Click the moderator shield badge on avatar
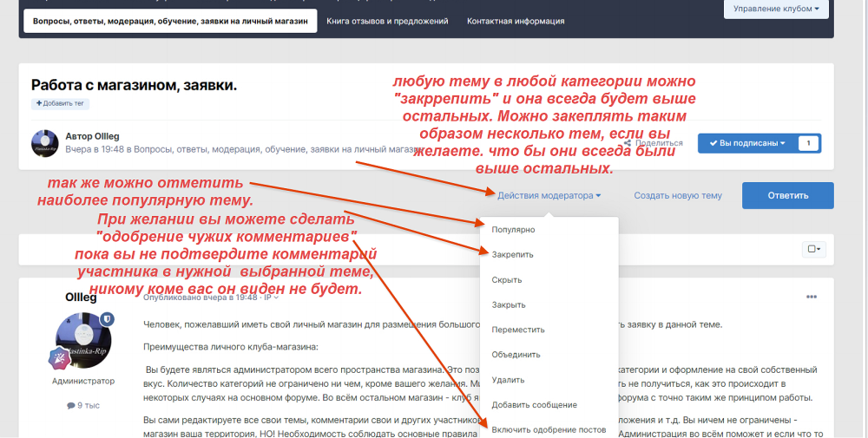The width and height of the screenshot is (868, 438). coord(107,320)
